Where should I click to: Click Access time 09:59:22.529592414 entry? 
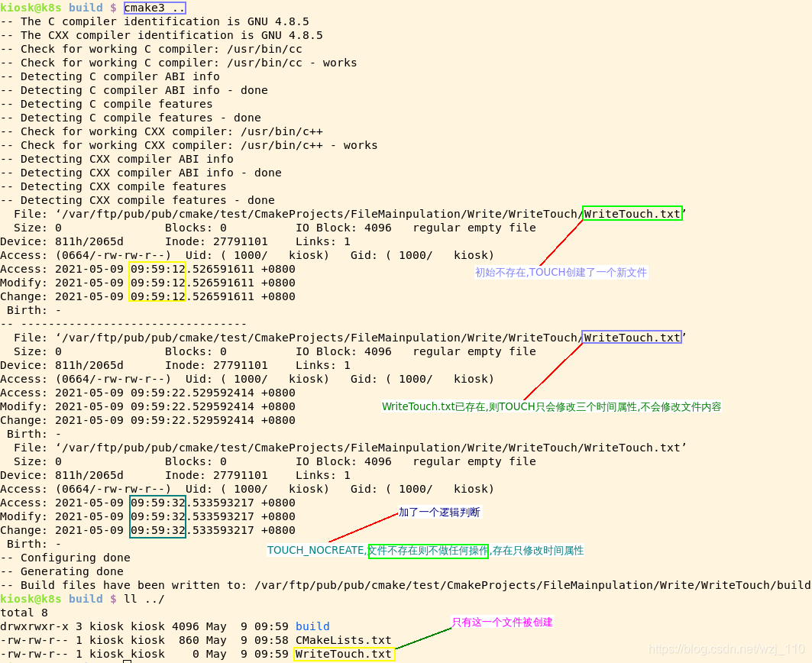(x=147, y=393)
